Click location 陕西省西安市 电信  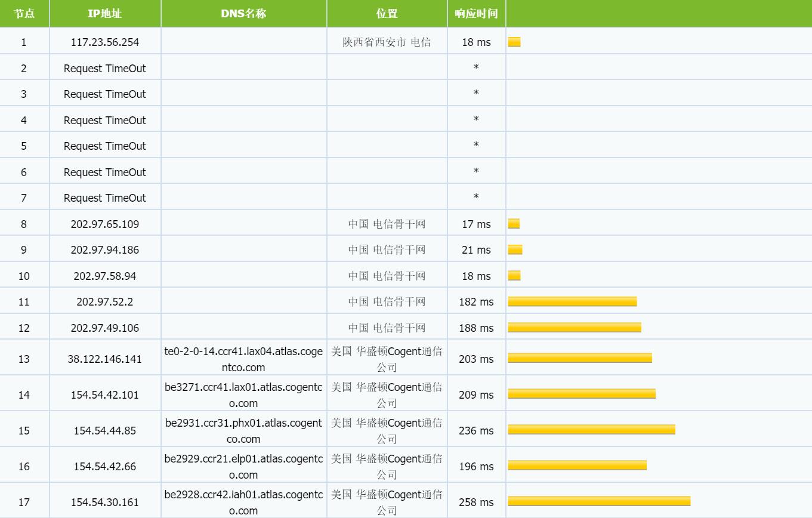point(387,42)
